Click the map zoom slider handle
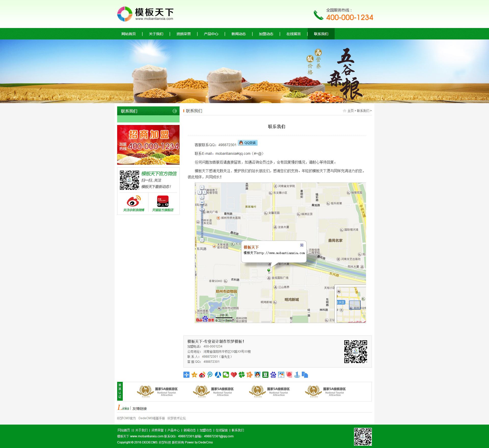The image size is (489, 448). (x=202, y=210)
